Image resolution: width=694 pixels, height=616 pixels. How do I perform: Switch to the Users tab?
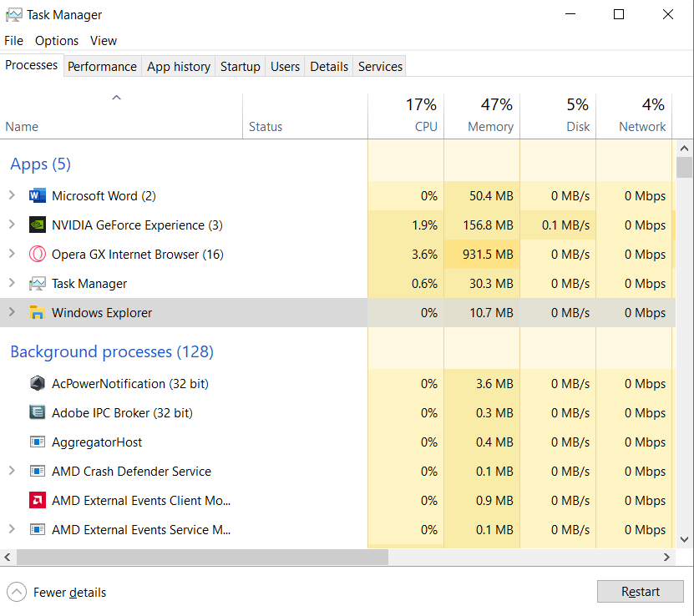285,66
